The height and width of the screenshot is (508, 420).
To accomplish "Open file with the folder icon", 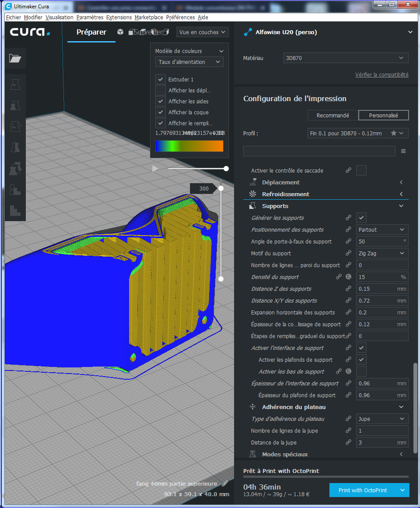I will (x=15, y=58).
